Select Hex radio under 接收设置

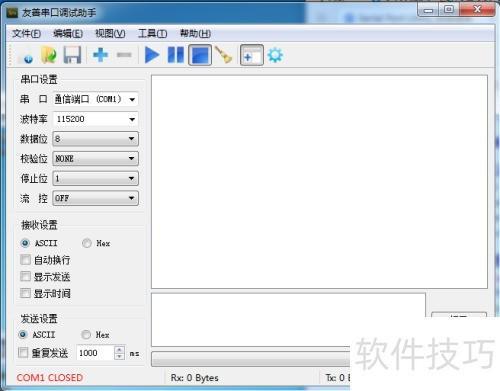87,243
